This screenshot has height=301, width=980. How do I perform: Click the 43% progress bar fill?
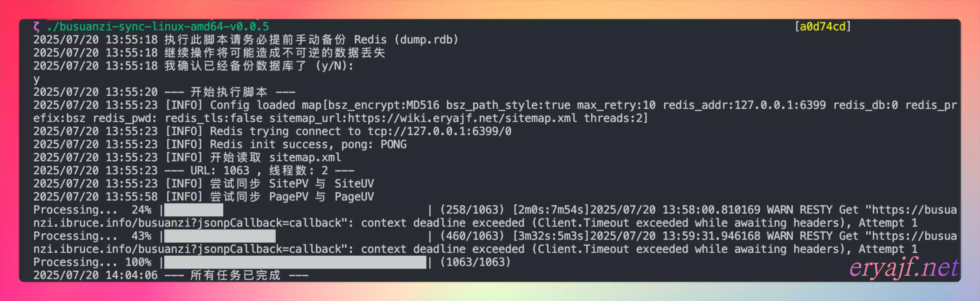(x=220, y=236)
